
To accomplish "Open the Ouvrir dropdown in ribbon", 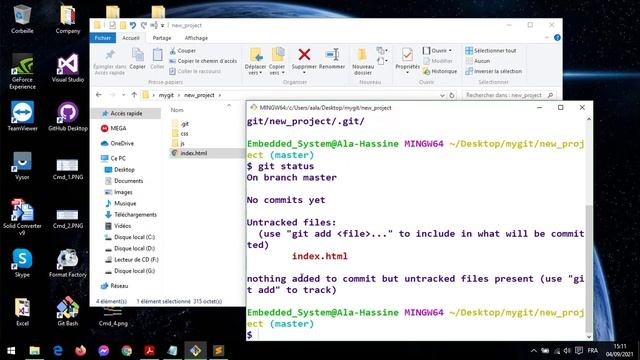I will pos(437,51).
